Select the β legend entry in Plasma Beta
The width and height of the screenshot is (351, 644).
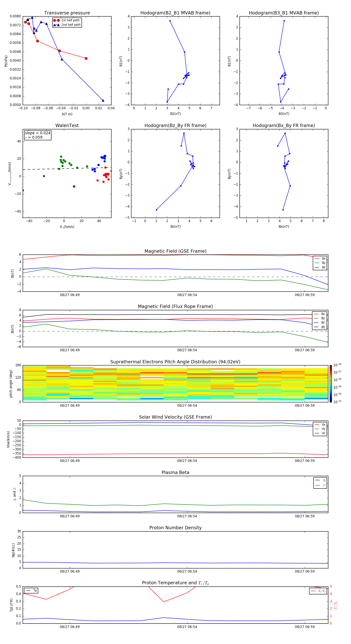(320, 485)
